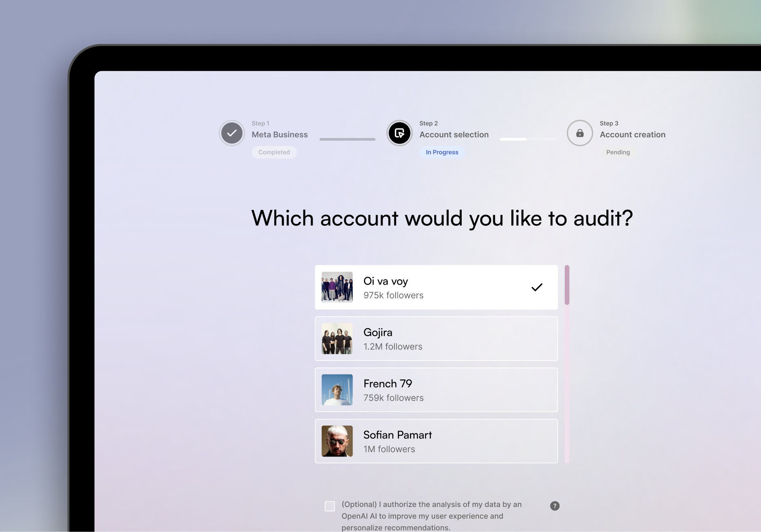
Task: Open the Account creation step
Action: (632, 135)
